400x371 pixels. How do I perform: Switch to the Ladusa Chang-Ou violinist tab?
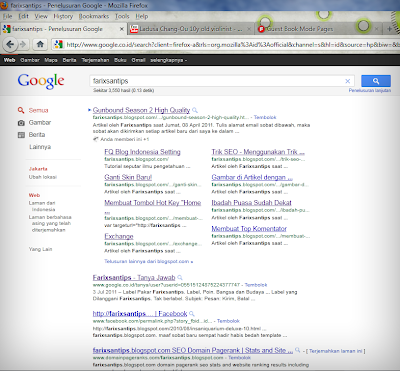tap(191, 29)
